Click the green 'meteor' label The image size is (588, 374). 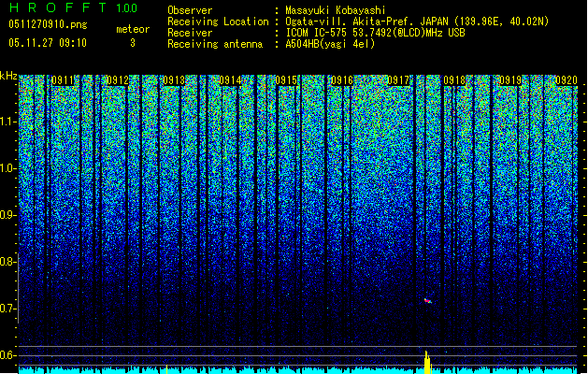133,29
